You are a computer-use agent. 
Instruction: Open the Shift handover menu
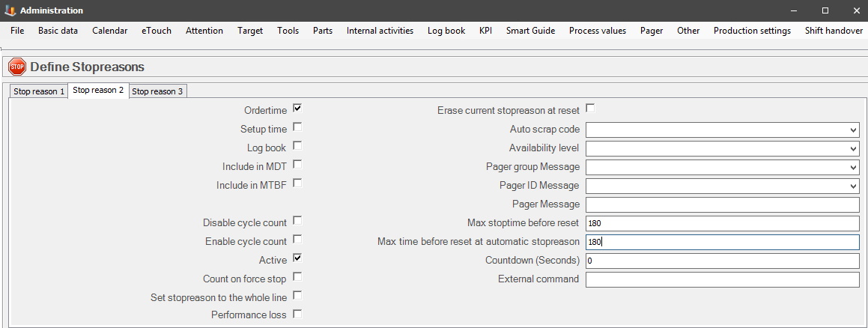tap(834, 31)
